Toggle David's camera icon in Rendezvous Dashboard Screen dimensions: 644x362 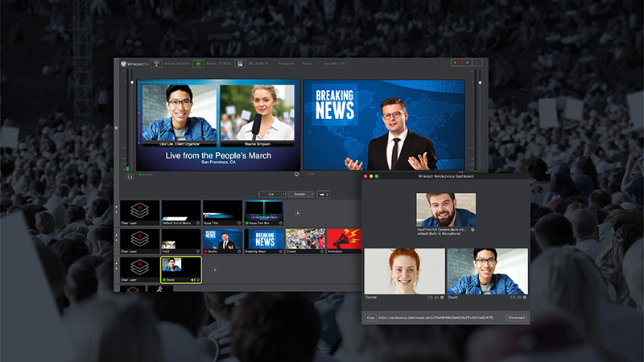click(x=513, y=297)
